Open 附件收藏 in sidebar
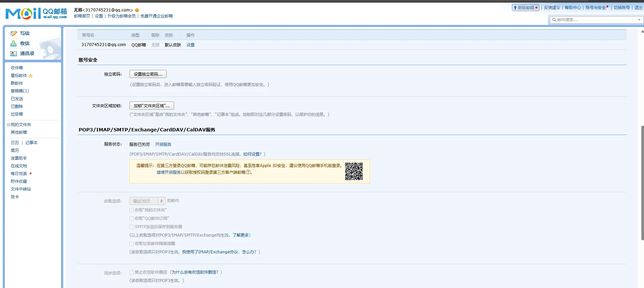Viewport: 644px width, 288px height. [19, 181]
